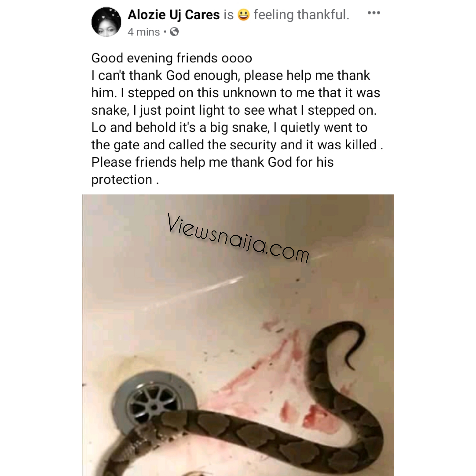The height and width of the screenshot is (476, 476).
Task: Click the line starting 'I can't thank God'
Action: tap(231, 76)
